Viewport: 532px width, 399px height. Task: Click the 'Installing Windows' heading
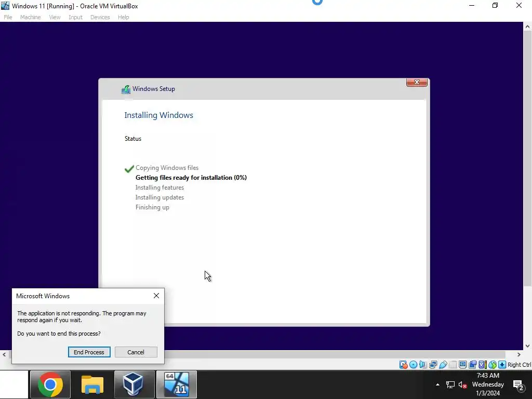158,115
